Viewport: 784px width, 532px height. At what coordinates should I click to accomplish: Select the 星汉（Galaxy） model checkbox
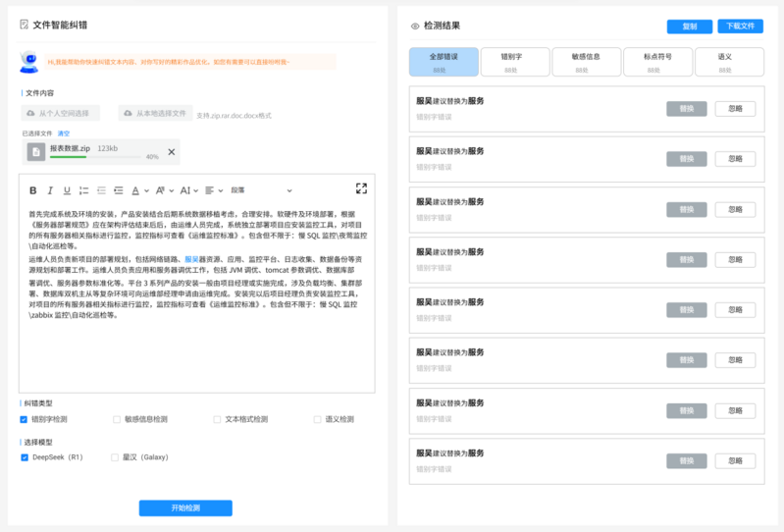(x=115, y=456)
